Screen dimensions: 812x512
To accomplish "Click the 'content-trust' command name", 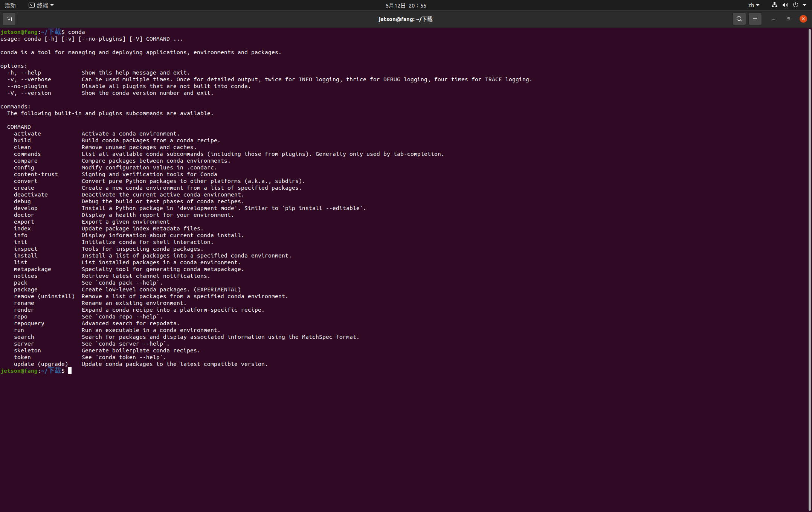I will pyautogui.click(x=36, y=174).
